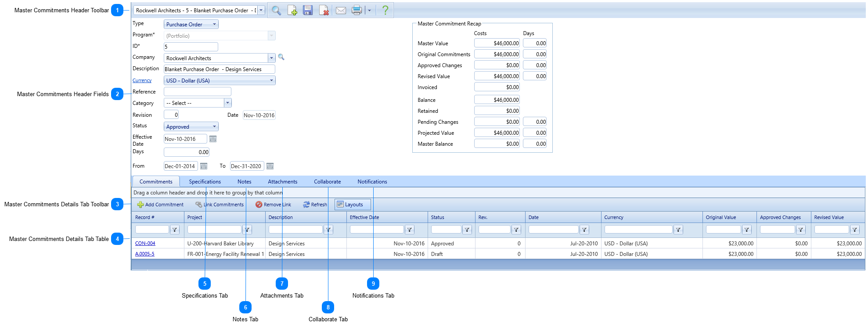
Task: Click the Currency label link
Action: point(142,80)
